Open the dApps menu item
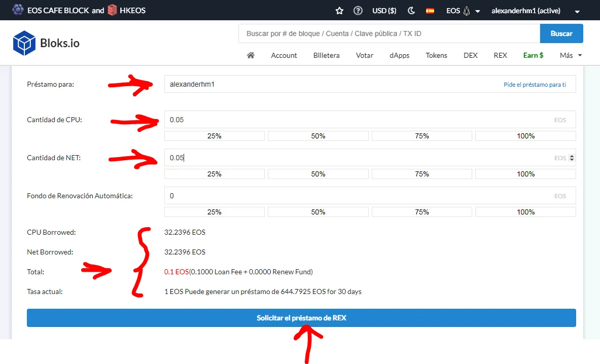Screen dimensions: 600x364 (400, 55)
